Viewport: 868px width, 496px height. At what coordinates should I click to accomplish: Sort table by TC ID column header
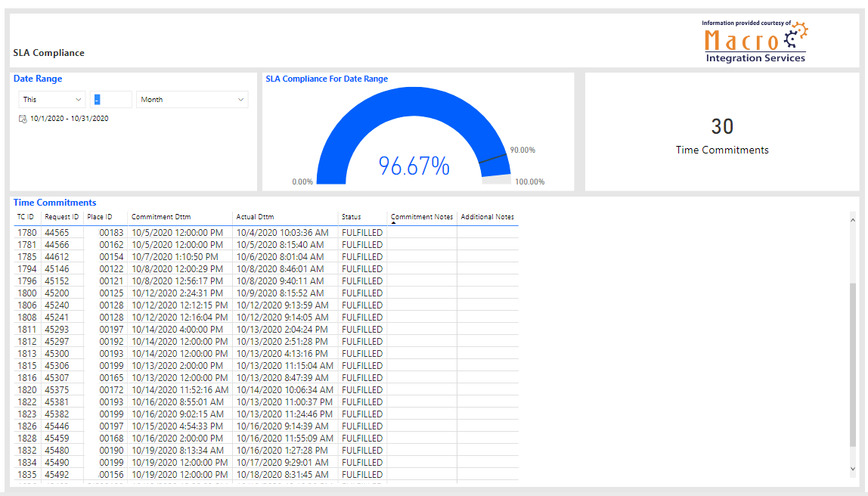coord(26,217)
